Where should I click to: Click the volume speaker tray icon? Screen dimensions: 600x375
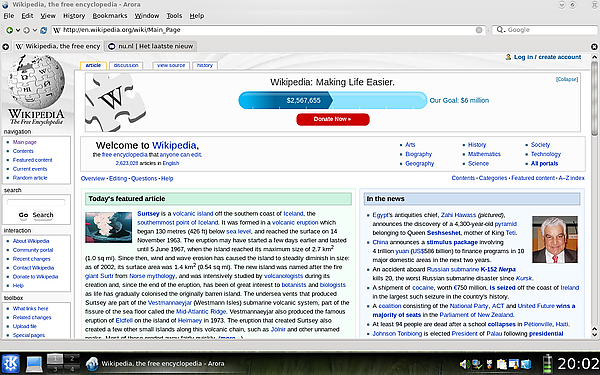464,364
